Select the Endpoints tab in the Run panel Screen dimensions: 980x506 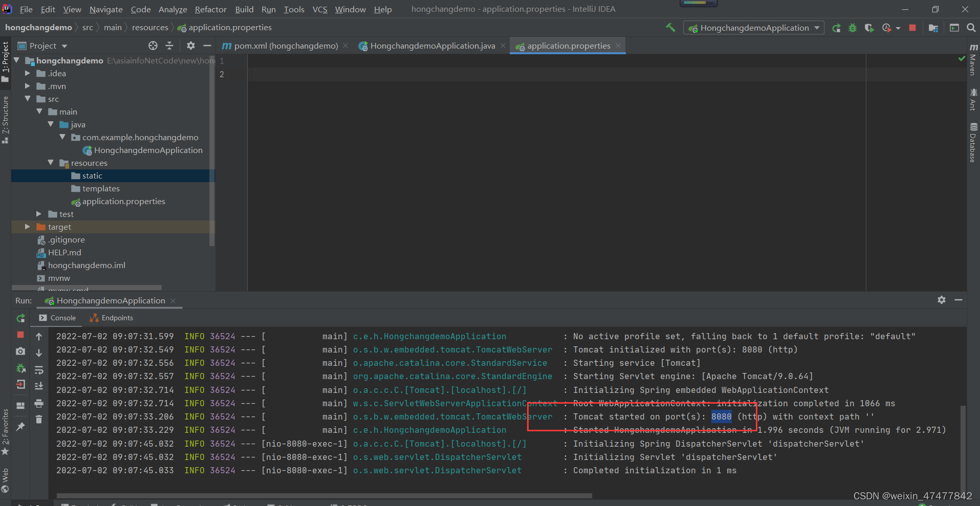coord(111,318)
